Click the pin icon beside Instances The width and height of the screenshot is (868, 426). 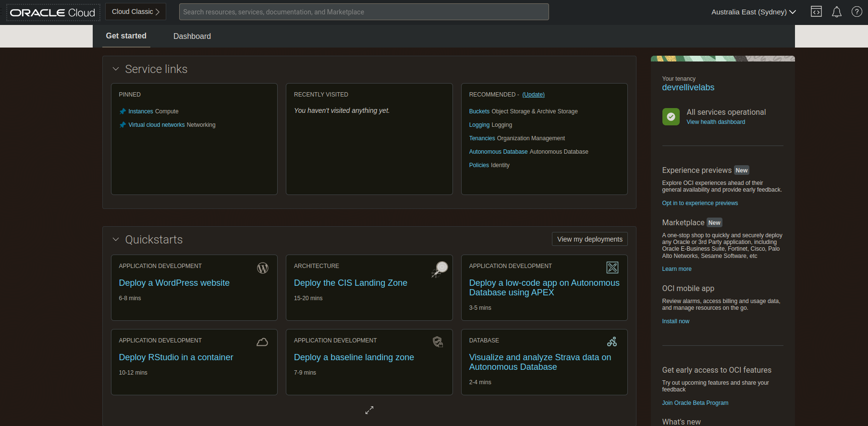tap(122, 111)
